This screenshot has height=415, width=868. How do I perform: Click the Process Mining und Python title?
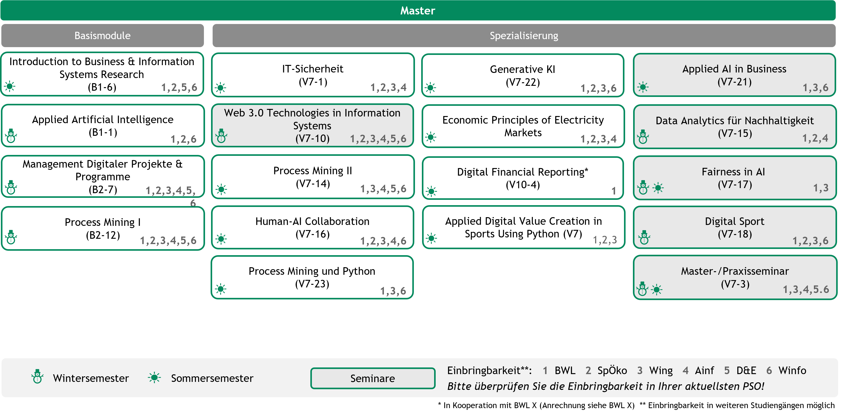click(312, 271)
